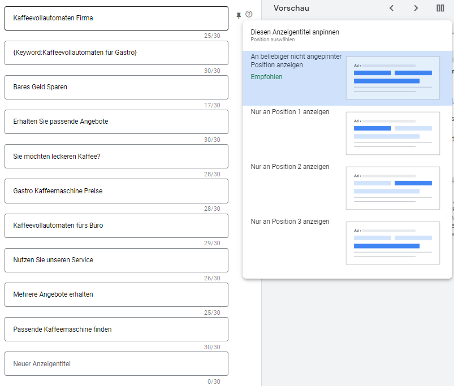Click the 'Bares Geld Sparen' headline field
The height and width of the screenshot is (386, 454).
[116, 87]
